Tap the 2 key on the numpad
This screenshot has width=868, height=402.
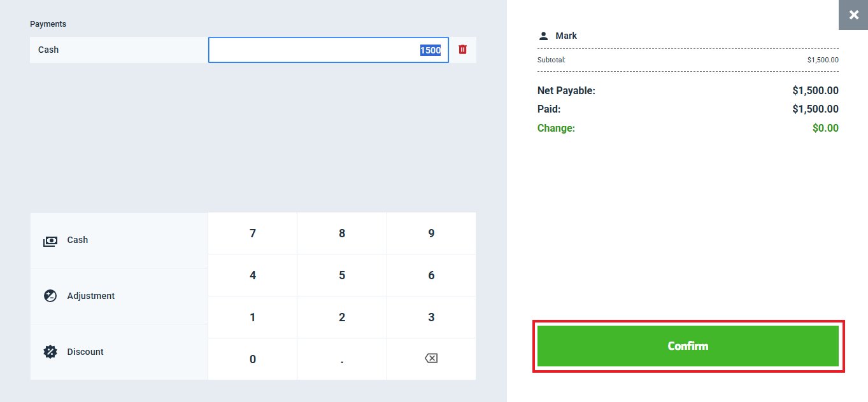pyautogui.click(x=342, y=317)
